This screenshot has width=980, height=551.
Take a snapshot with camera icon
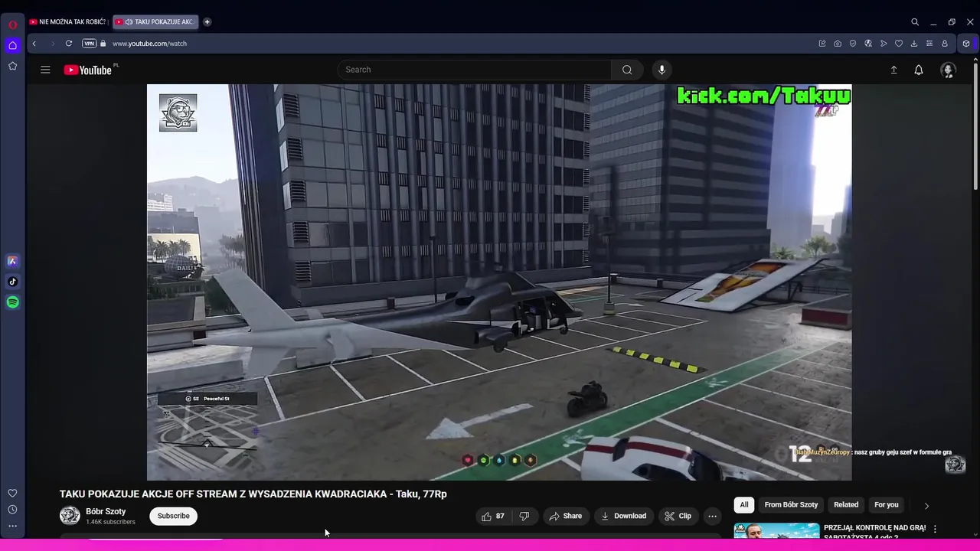838,44
